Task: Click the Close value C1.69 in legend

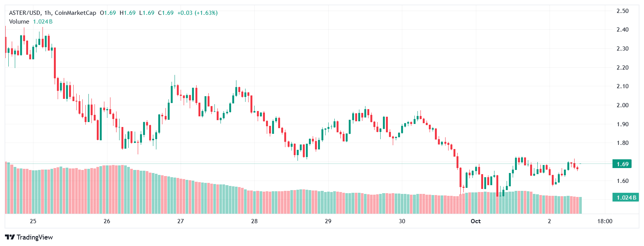Action: point(165,13)
